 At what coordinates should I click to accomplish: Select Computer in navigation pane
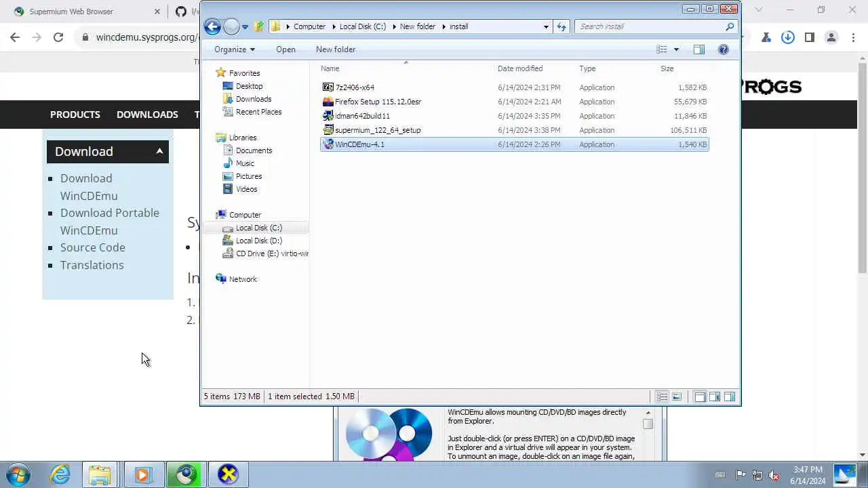pyautogui.click(x=244, y=215)
